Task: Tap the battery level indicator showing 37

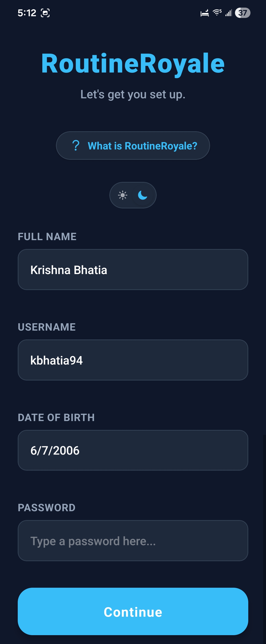Action: pos(242,13)
